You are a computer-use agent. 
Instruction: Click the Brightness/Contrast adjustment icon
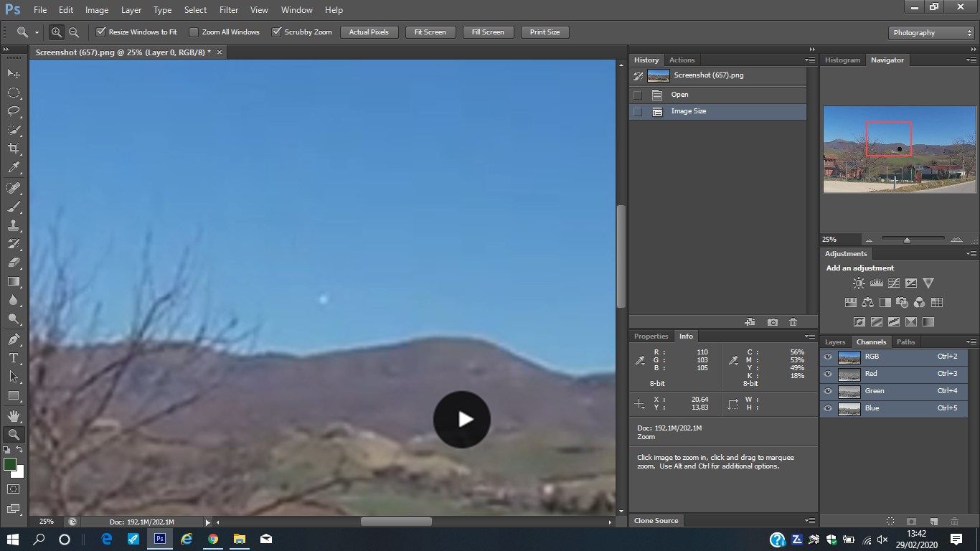(859, 283)
